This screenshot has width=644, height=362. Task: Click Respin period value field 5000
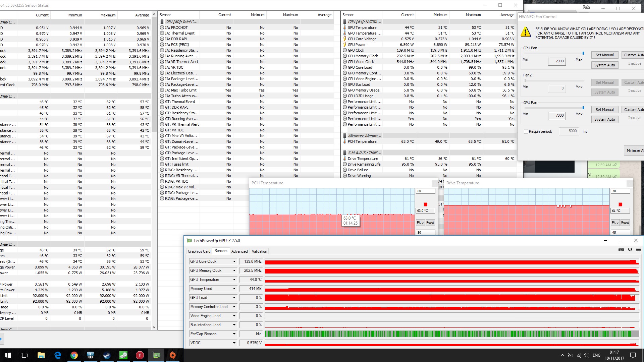tap(569, 131)
